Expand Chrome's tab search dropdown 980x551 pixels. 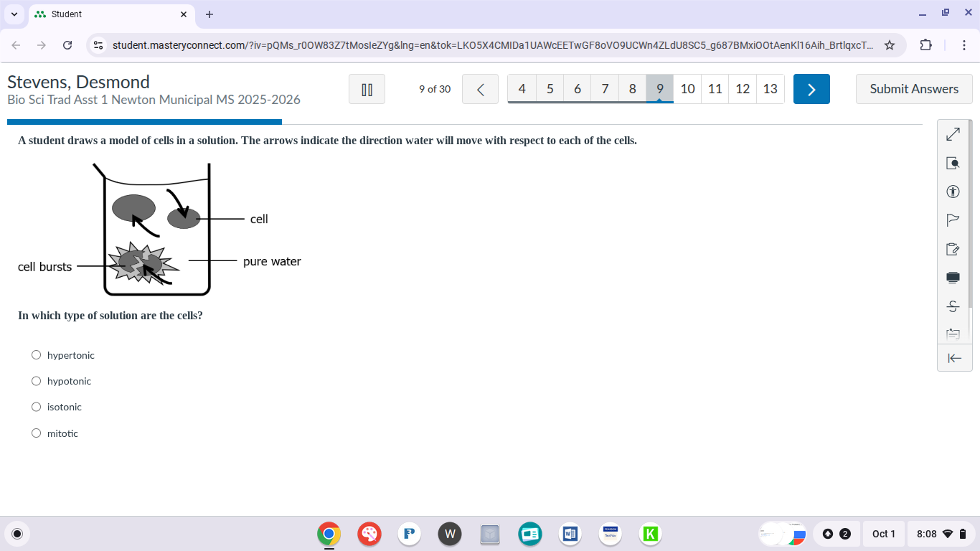tap(14, 14)
